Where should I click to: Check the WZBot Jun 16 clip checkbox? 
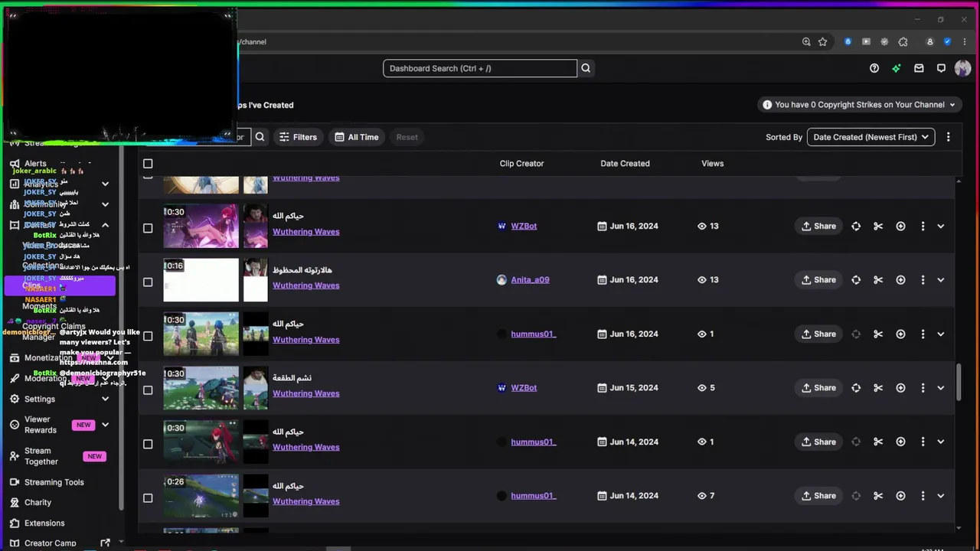tap(148, 228)
